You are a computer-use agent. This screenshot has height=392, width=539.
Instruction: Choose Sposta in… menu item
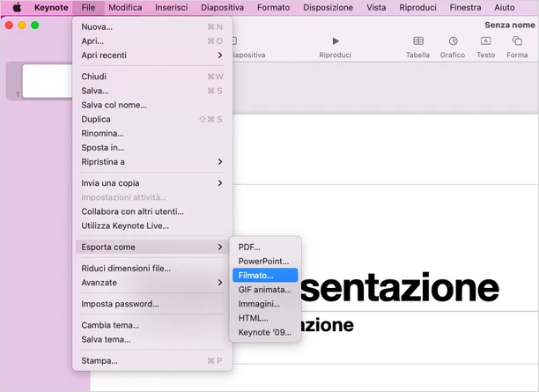(x=152, y=147)
